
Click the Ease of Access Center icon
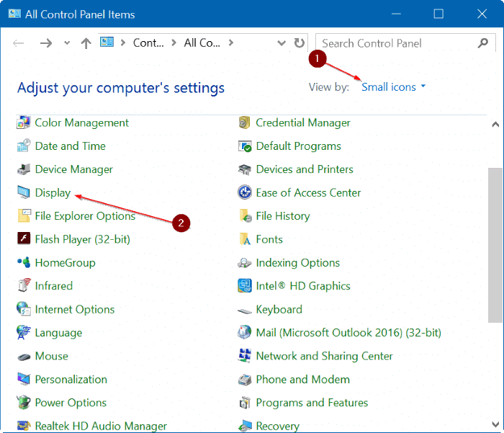coord(245,192)
